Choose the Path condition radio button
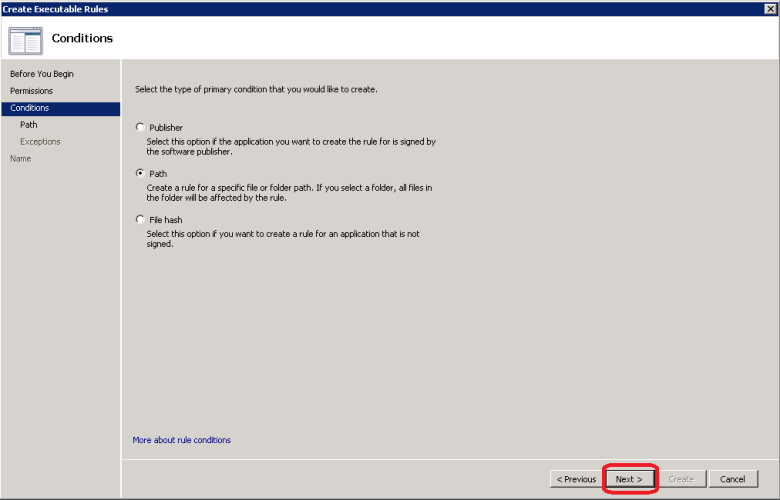 click(x=140, y=173)
